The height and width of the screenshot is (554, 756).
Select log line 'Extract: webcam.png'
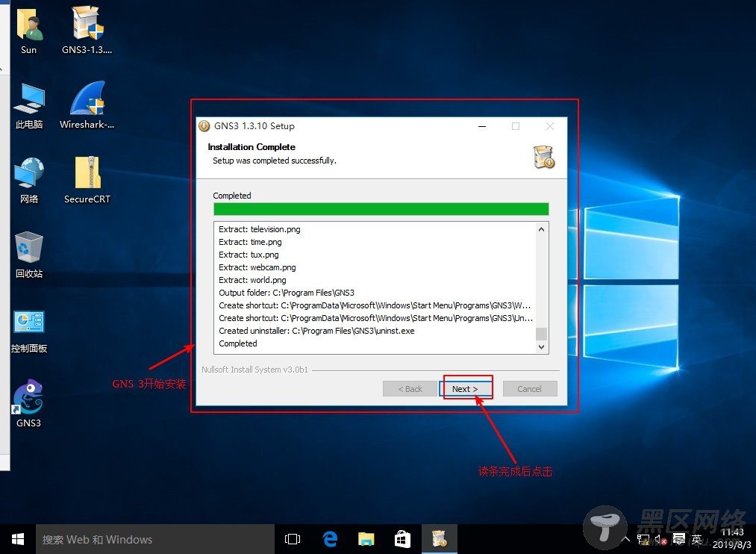257,267
